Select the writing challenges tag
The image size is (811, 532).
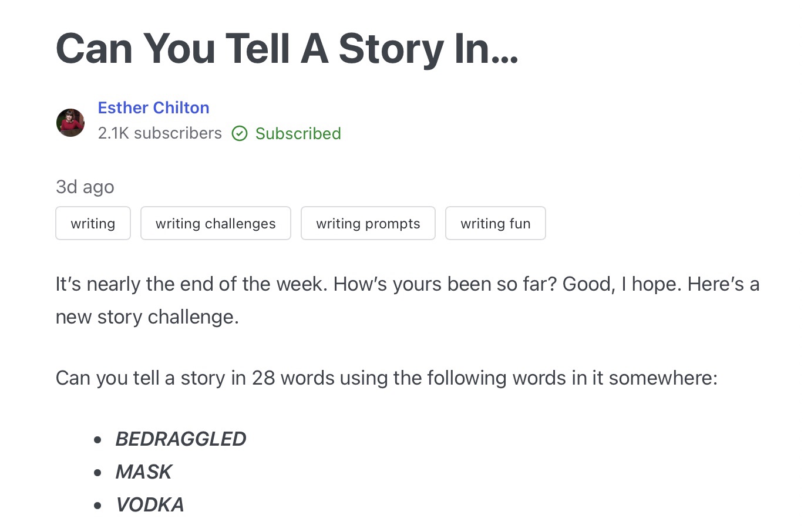click(x=216, y=224)
